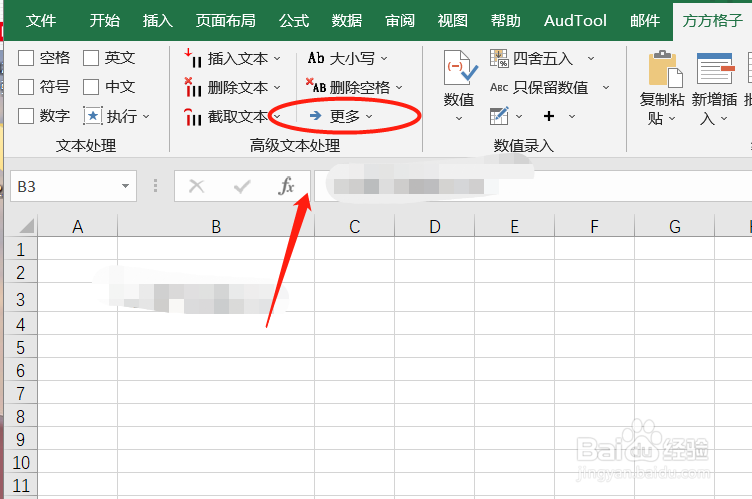This screenshot has width=752, height=499.
Task: Select column D header
Action: (x=435, y=226)
